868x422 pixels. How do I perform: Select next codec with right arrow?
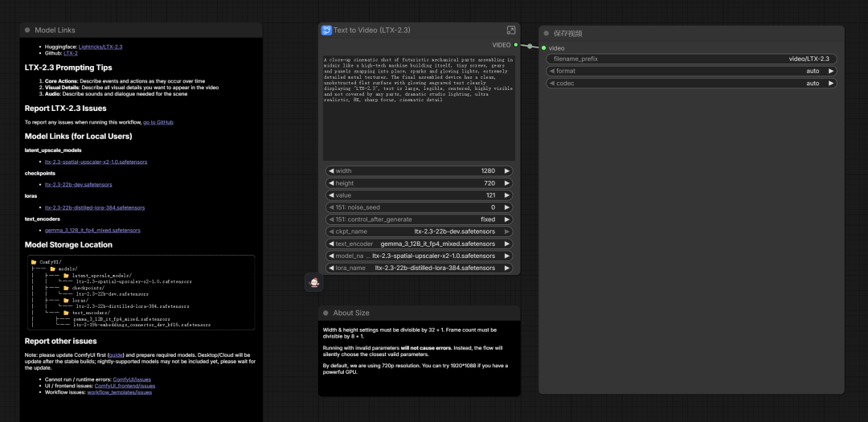coord(831,83)
